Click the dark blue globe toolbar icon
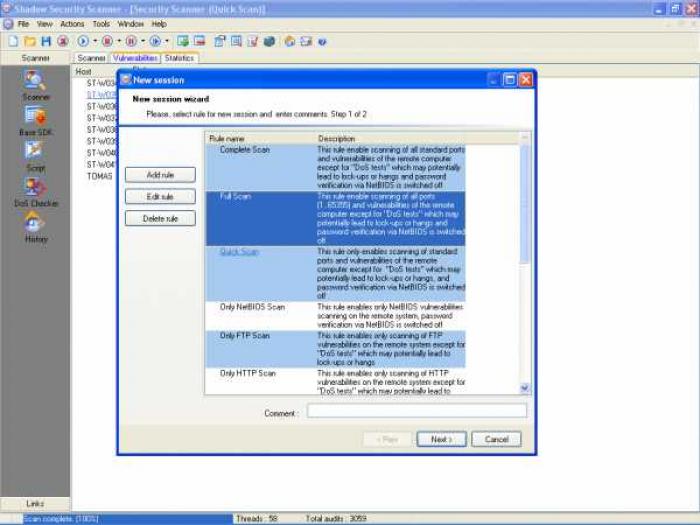700x525 pixels. (269, 42)
